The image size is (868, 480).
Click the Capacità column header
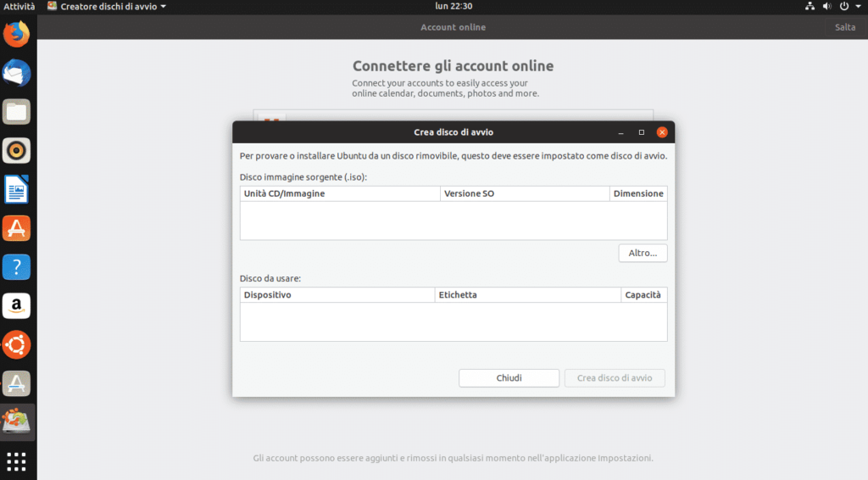click(644, 295)
